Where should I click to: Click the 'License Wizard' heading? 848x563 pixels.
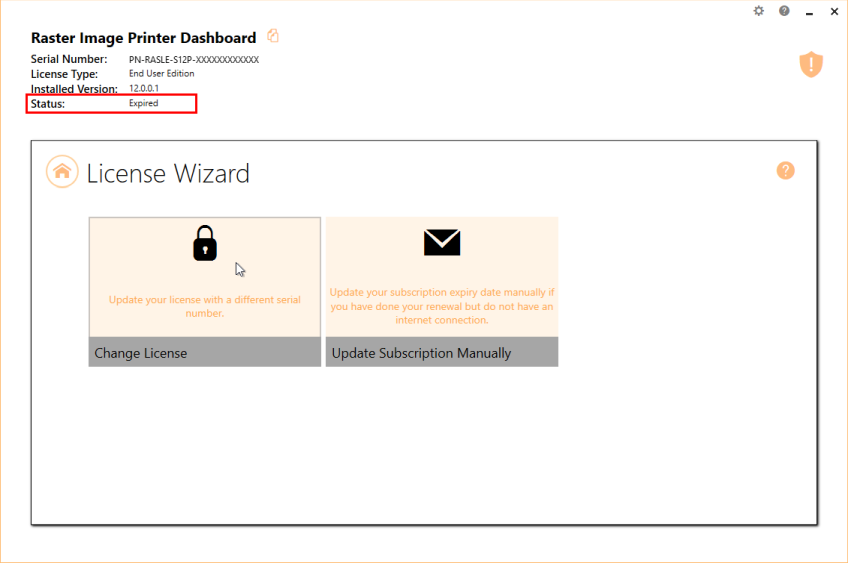coord(168,174)
